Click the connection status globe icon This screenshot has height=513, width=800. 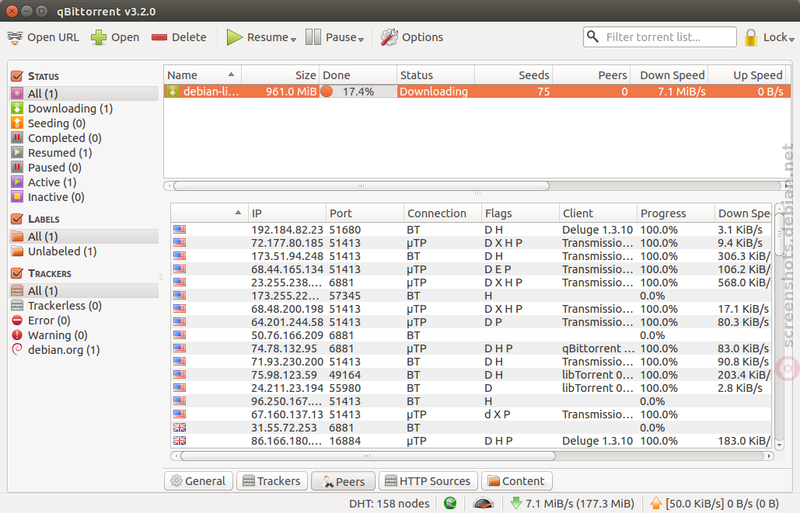pos(450,503)
